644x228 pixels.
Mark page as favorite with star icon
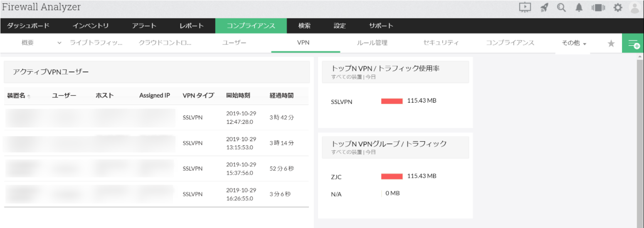[611, 43]
